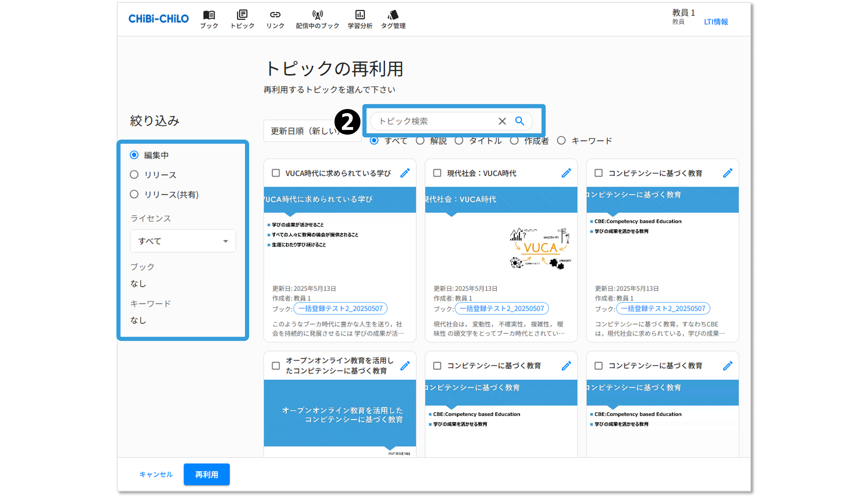Select the リリース radio button filter
The width and height of the screenshot is (868, 497).
click(134, 175)
